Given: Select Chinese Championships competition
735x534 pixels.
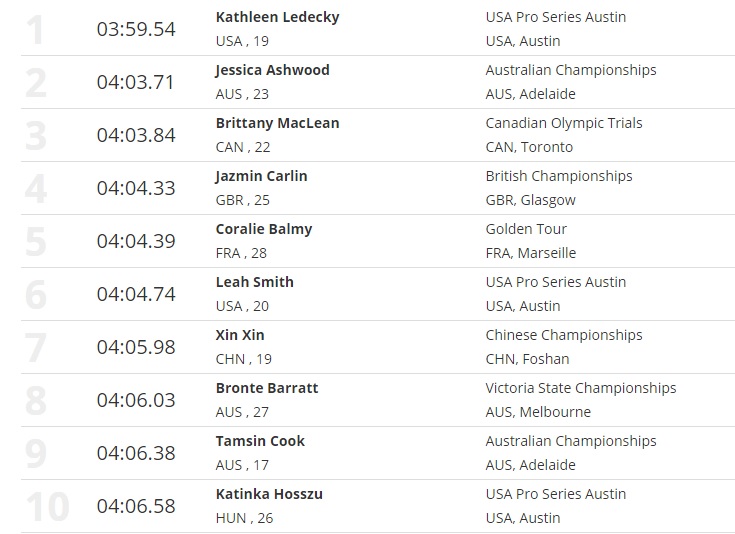Looking at the screenshot, I should pos(564,335).
